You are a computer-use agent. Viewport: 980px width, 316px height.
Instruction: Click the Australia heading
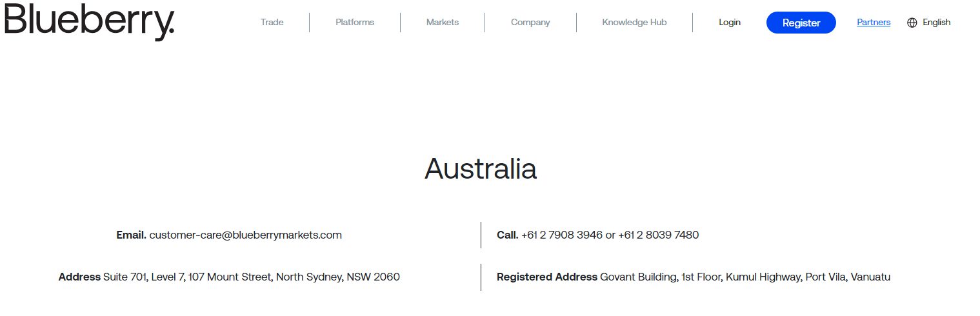pos(481,168)
